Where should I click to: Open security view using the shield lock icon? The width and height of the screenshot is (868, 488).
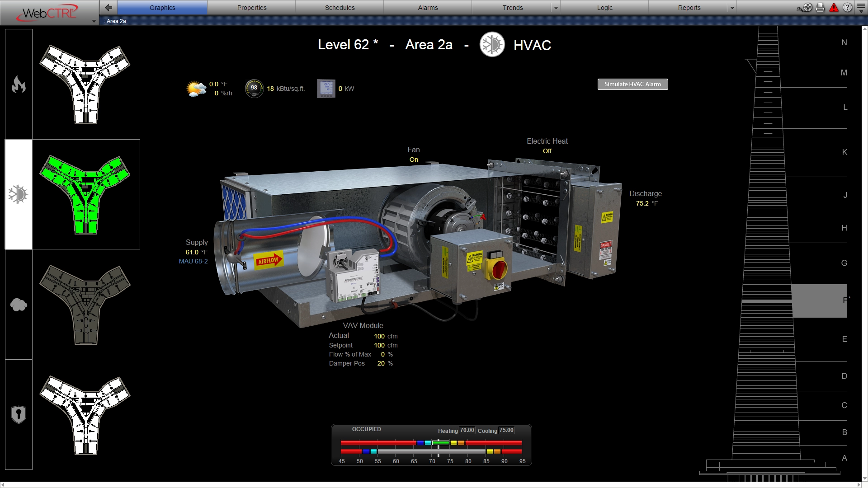(18, 414)
